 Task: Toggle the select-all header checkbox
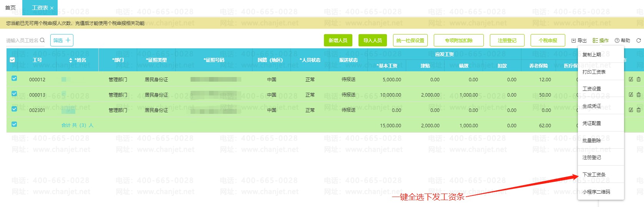[x=12, y=60]
